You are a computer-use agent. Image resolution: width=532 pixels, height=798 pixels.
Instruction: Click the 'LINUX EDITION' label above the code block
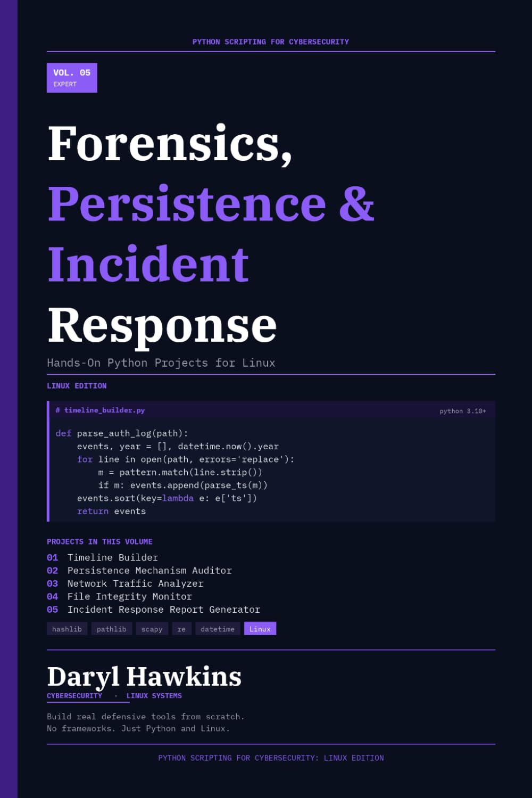coord(77,385)
